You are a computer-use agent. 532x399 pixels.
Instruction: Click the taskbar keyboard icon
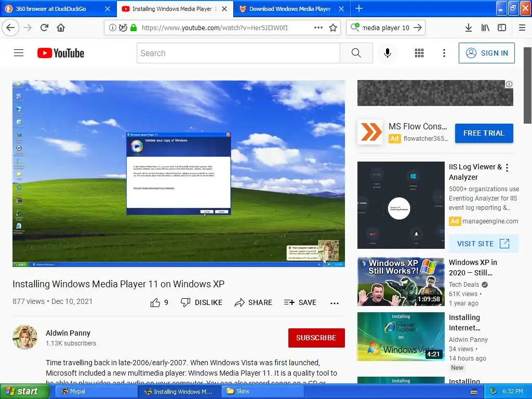tap(474, 392)
